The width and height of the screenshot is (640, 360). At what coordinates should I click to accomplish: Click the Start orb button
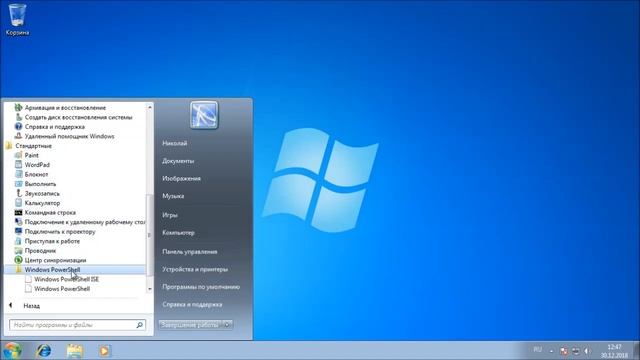click(12, 350)
